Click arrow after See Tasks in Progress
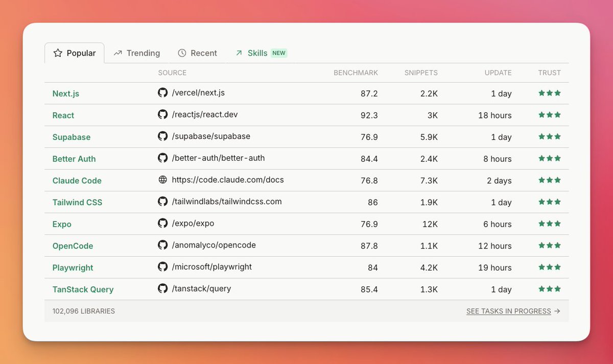The width and height of the screenshot is (613, 364). point(557,311)
